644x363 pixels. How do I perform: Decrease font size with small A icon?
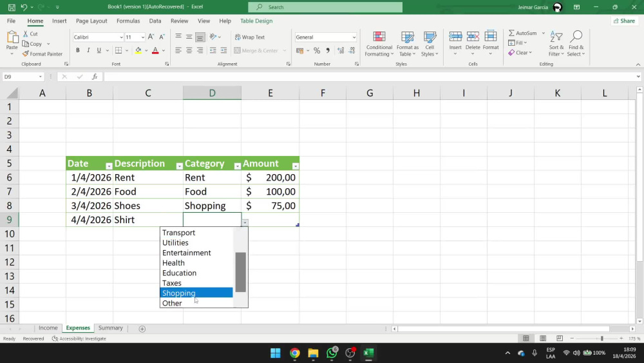[162, 37]
